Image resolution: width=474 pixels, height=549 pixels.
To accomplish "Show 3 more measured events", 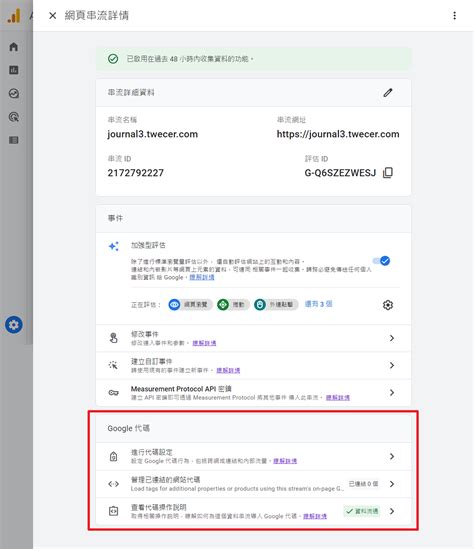I will [319, 304].
